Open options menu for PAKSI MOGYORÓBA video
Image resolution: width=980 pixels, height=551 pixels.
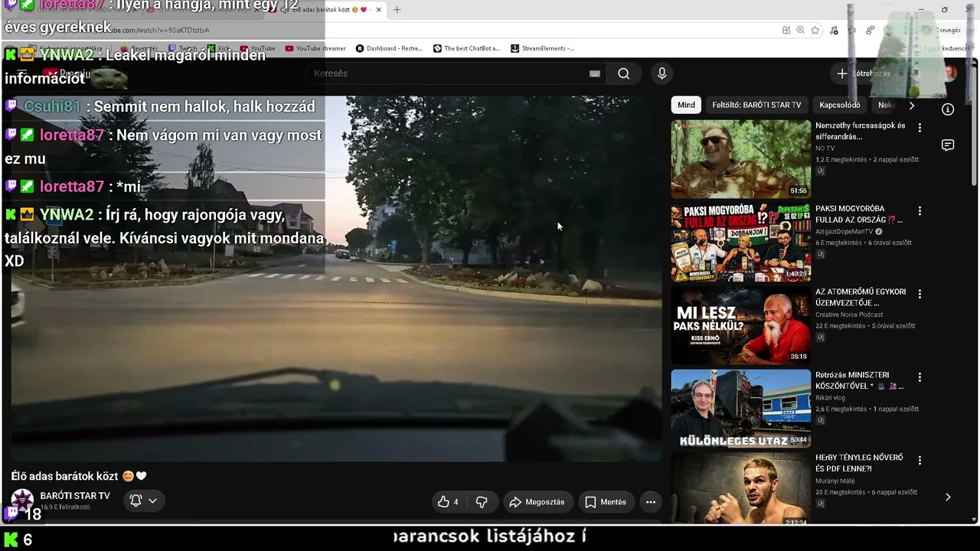click(x=920, y=210)
